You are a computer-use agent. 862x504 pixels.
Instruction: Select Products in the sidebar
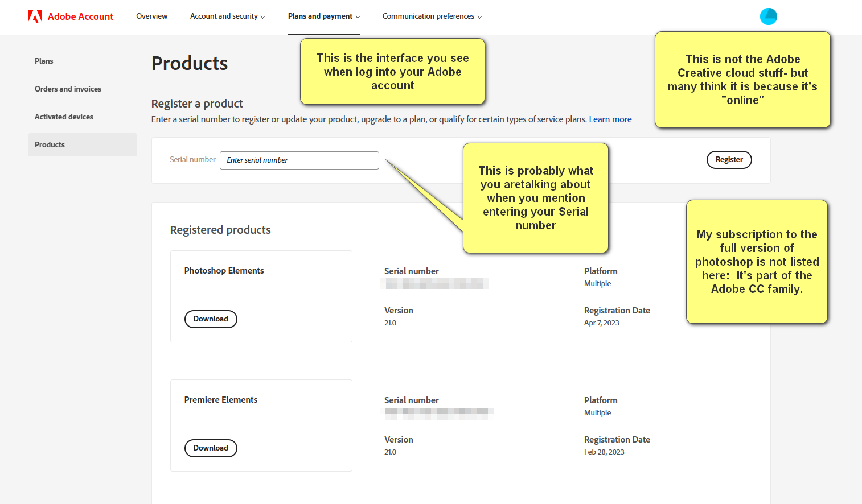coord(50,144)
